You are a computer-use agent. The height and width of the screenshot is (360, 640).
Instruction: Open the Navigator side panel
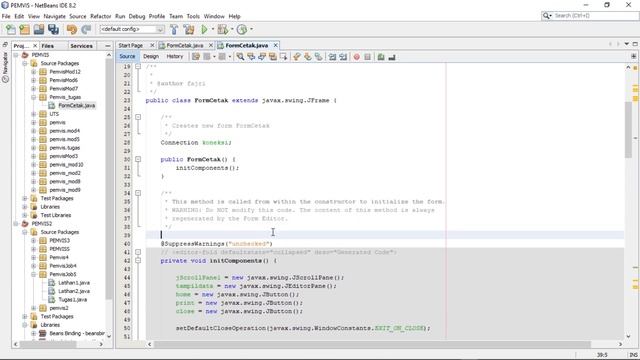[5, 67]
